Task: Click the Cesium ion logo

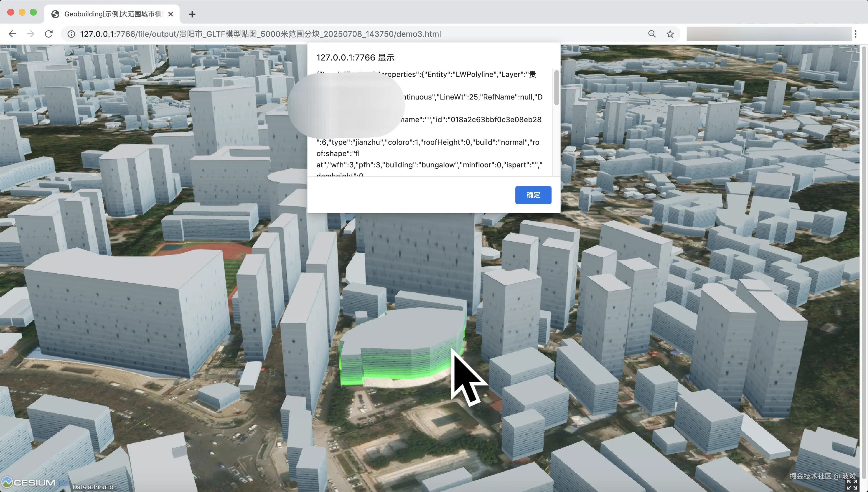Action: click(34, 482)
